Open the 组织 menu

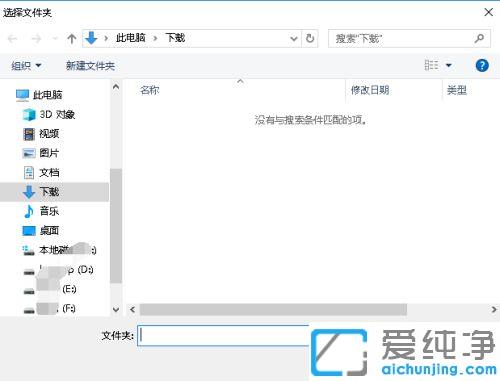[26, 66]
